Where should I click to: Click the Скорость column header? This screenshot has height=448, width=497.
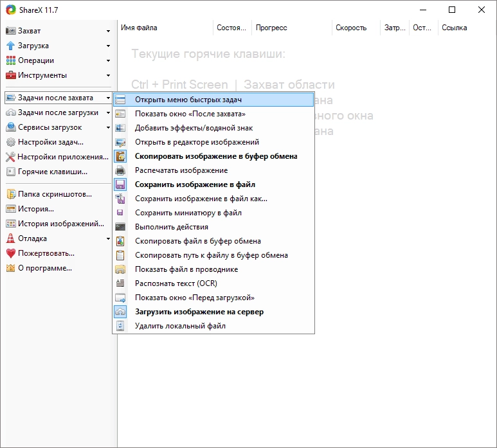(x=356, y=28)
